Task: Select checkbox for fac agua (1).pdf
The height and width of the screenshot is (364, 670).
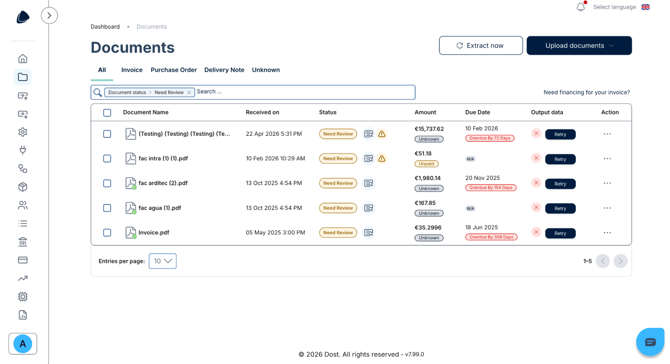Action: pyautogui.click(x=107, y=208)
